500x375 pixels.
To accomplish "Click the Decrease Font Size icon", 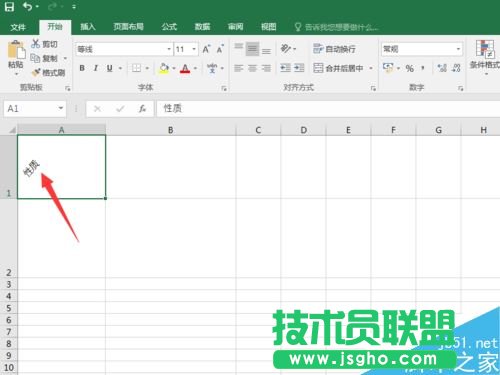I will (220, 49).
